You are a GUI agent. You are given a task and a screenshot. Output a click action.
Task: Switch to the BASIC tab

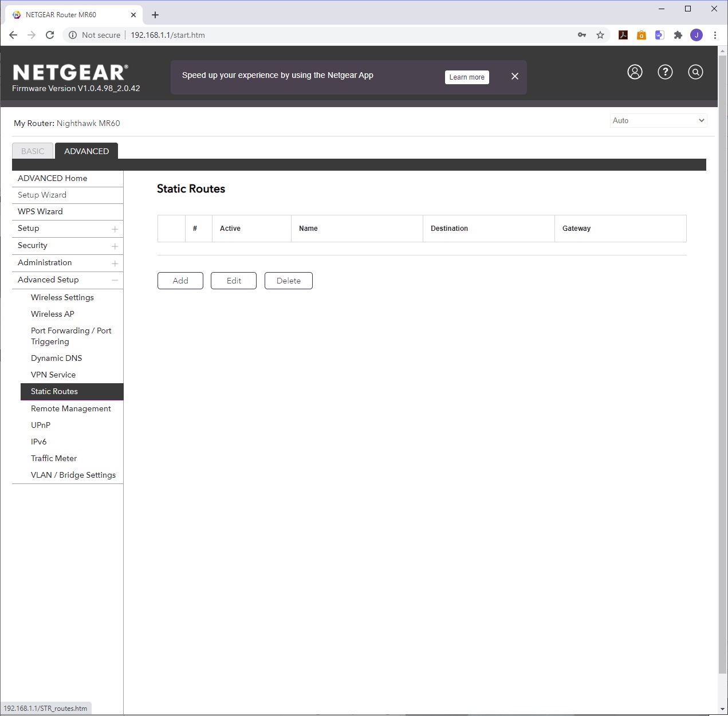[33, 151]
